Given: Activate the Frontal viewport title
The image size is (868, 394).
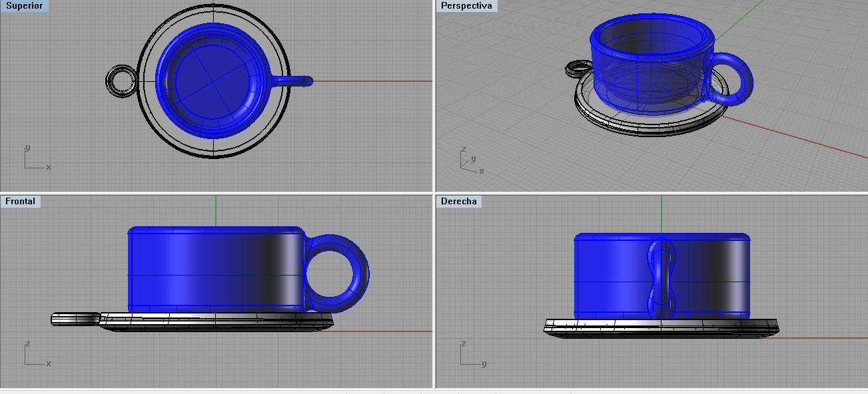Looking at the screenshot, I should 21,201.
